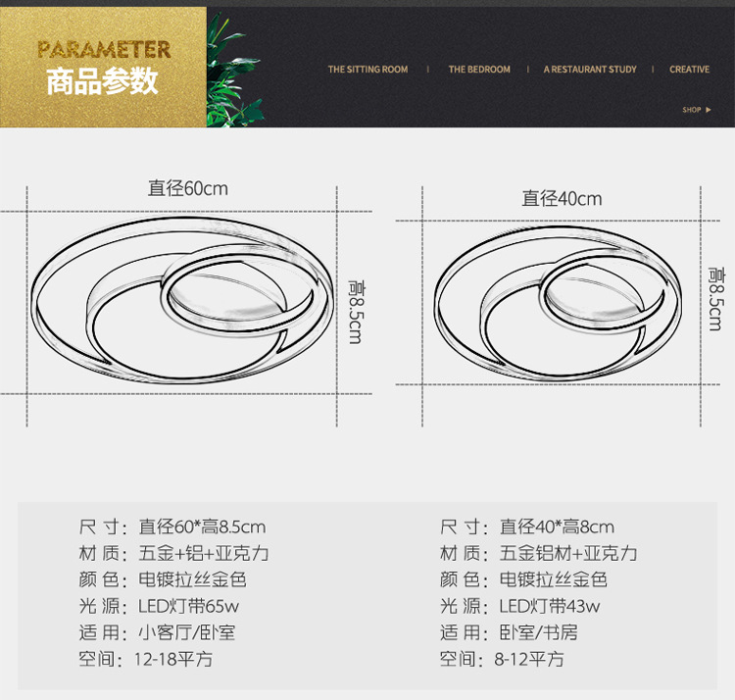Click the gold PARAMETER title text
735x700 pixels.
point(103,49)
